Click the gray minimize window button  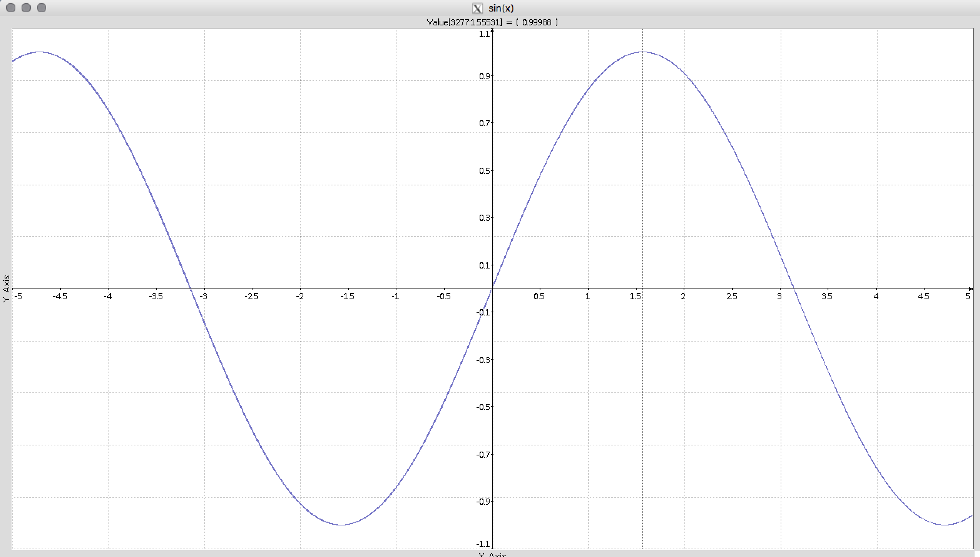coord(26,8)
